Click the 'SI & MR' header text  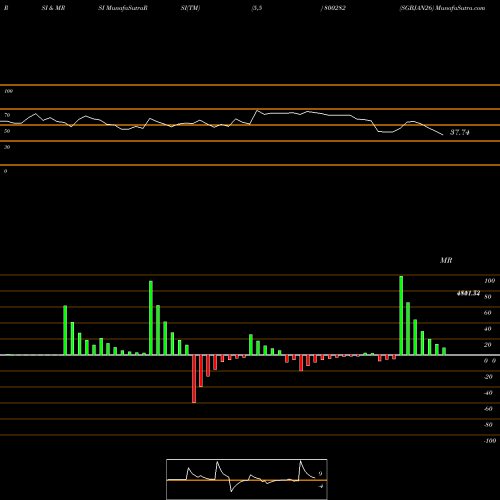point(53,8)
